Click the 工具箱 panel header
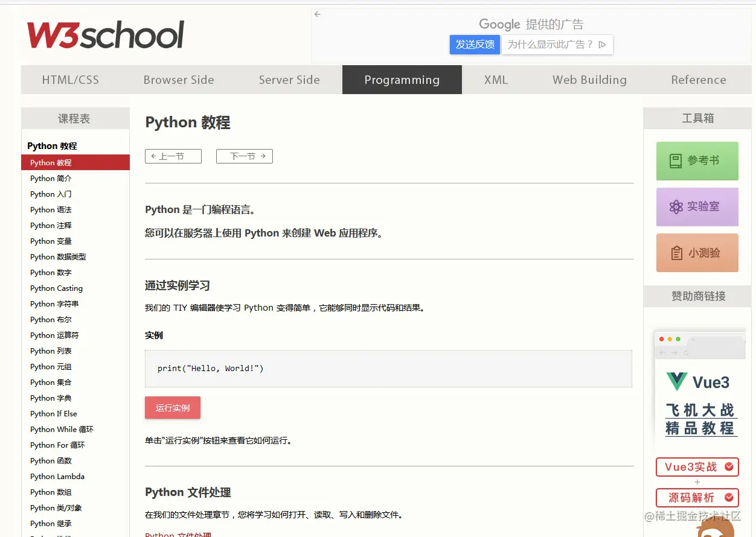The width and height of the screenshot is (756, 537). [x=697, y=118]
